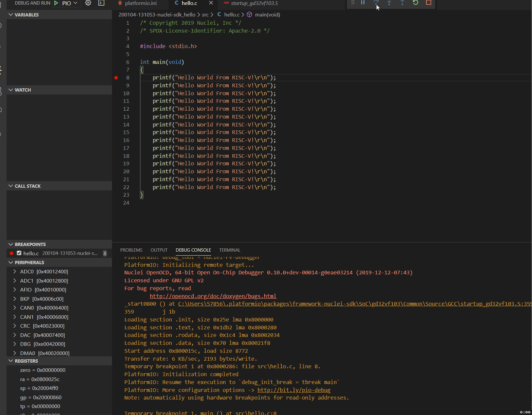This screenshot has width=532, height=415.
Task: Close the hello.c editor tab
Action: click(211, 3)
